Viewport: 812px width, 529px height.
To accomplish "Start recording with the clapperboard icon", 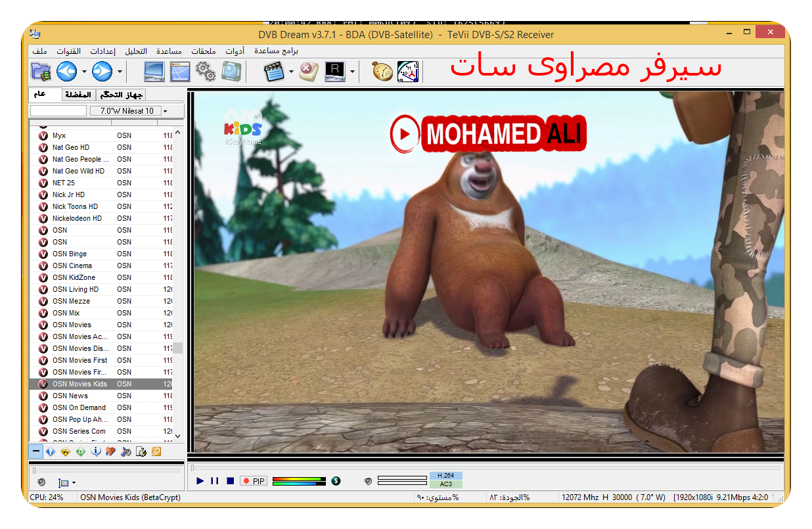I will pos(274,71).
